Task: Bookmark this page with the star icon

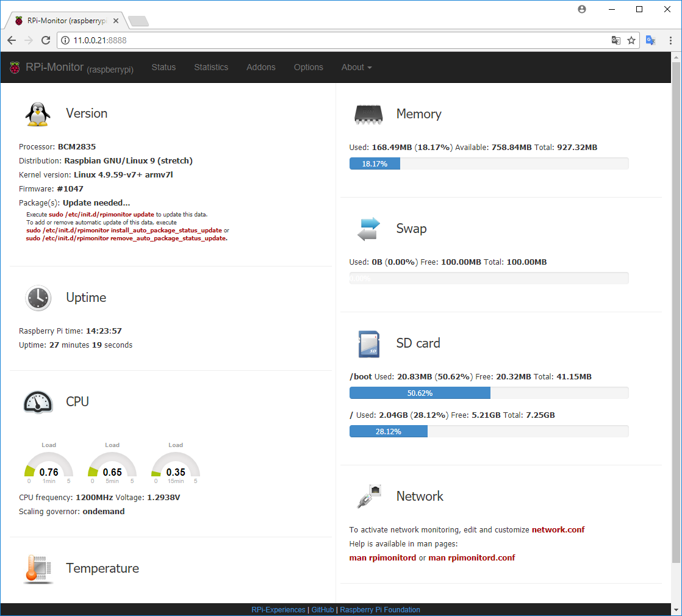Action: (631, 40)
